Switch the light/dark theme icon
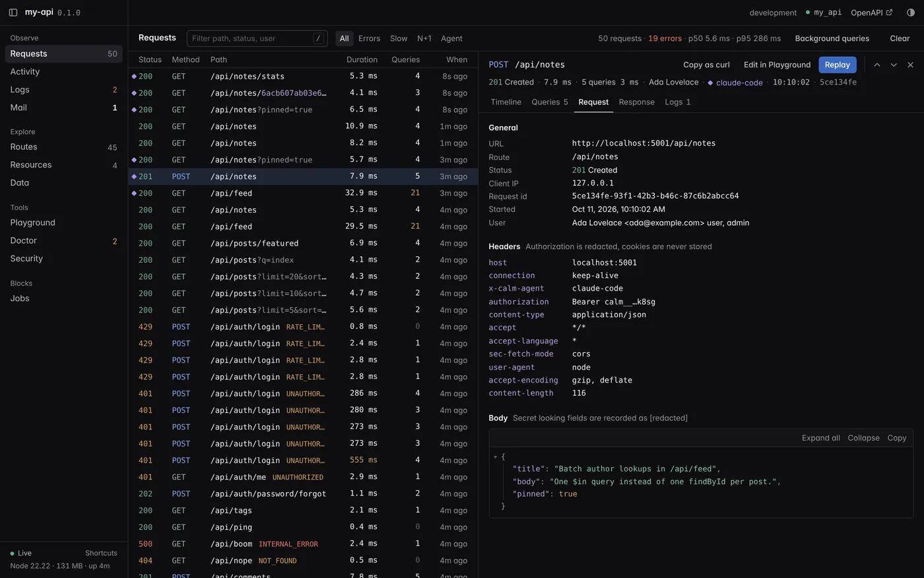Viewport: 924px width, 578px height. click(911, 13)
